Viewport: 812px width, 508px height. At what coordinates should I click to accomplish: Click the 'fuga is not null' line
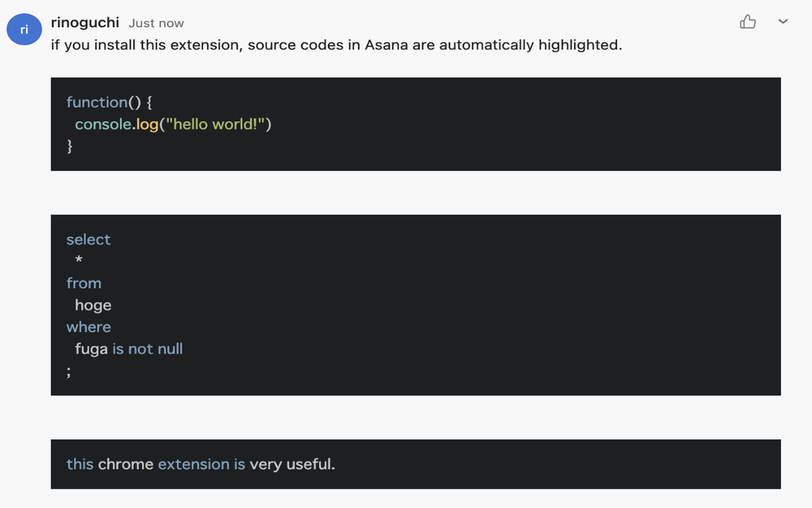click(129, 349)
